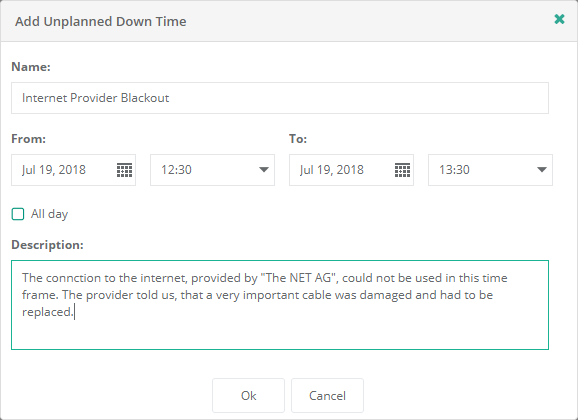The image size is (578, 420).
Task: Expand the To time dropdown arrow
Action: click(x=542, y=170)
